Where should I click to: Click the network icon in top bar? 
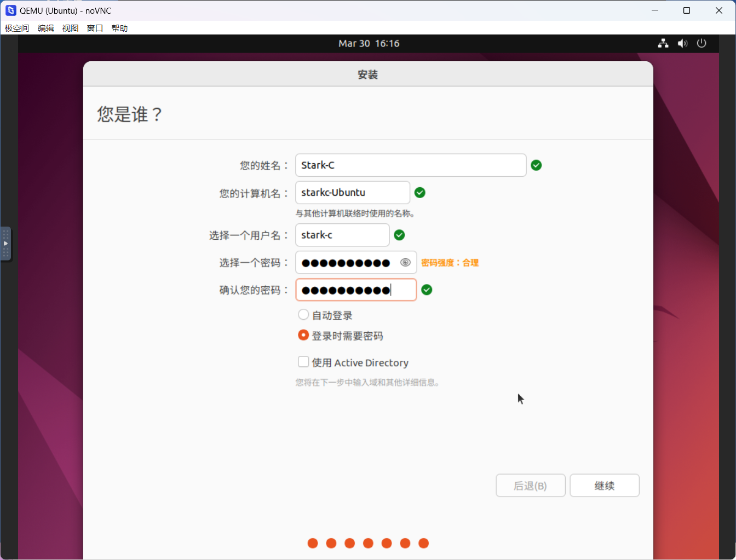[x=663, y=43]
